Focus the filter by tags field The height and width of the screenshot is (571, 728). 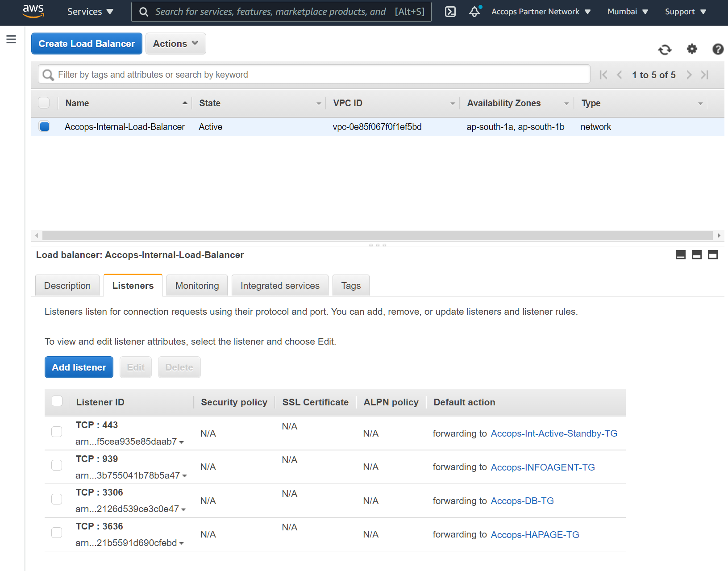coord(314,75)
